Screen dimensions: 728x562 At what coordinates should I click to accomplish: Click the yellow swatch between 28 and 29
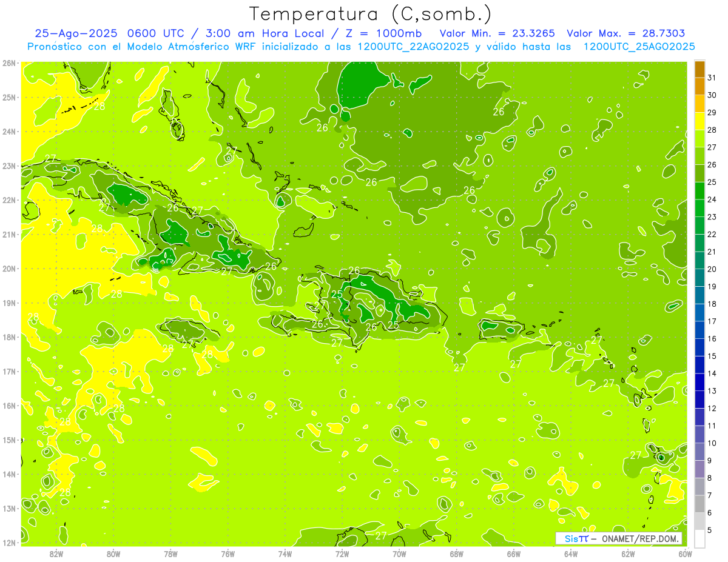[699, 121]
